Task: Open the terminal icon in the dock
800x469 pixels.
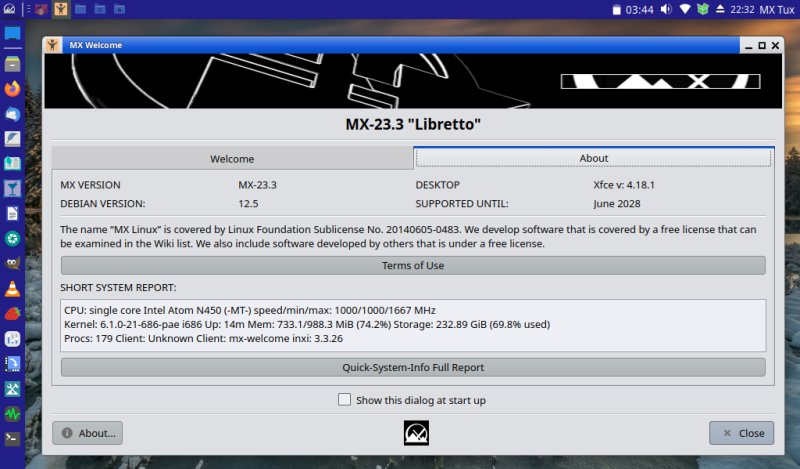Action: [x=12, y=438]
